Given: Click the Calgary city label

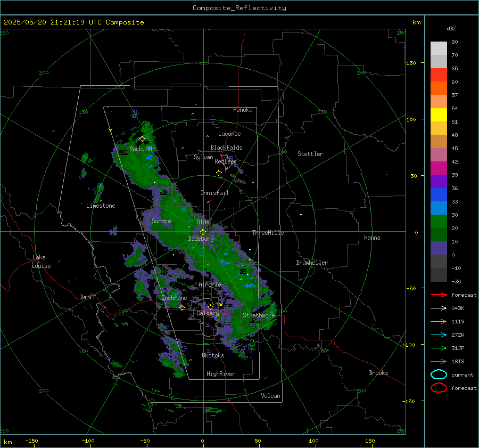Looking at the screenshot, I should pyautogui.click(x=208, y=313).
